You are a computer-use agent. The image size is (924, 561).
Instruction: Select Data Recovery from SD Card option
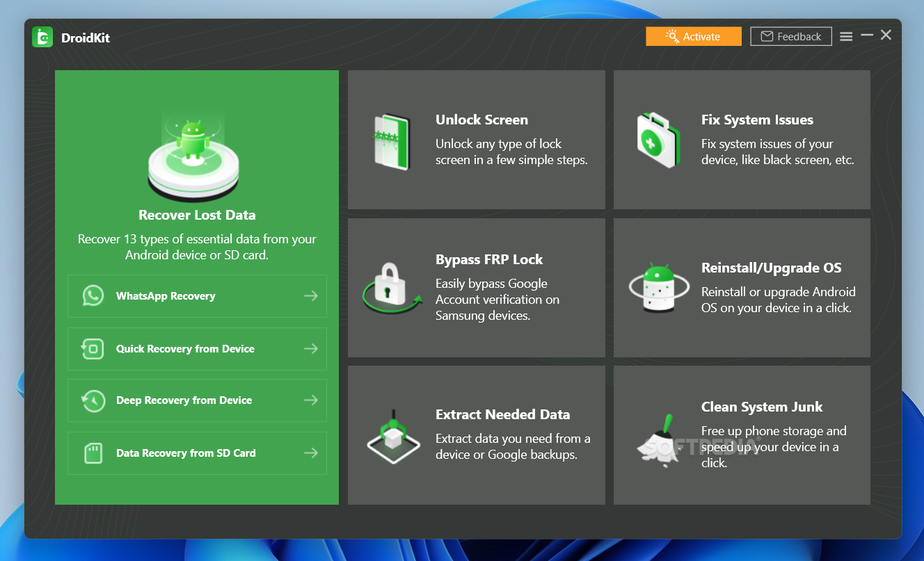coord(197,453)
